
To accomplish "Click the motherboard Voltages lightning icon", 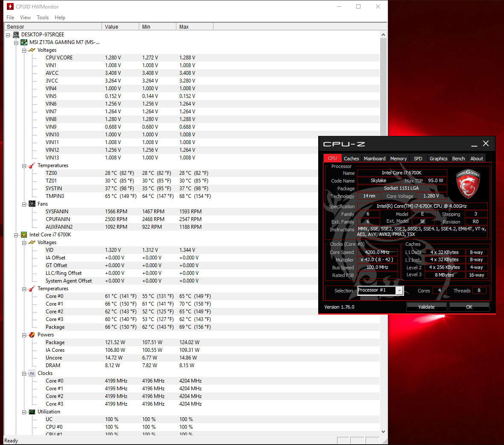I will click(32, 50).
